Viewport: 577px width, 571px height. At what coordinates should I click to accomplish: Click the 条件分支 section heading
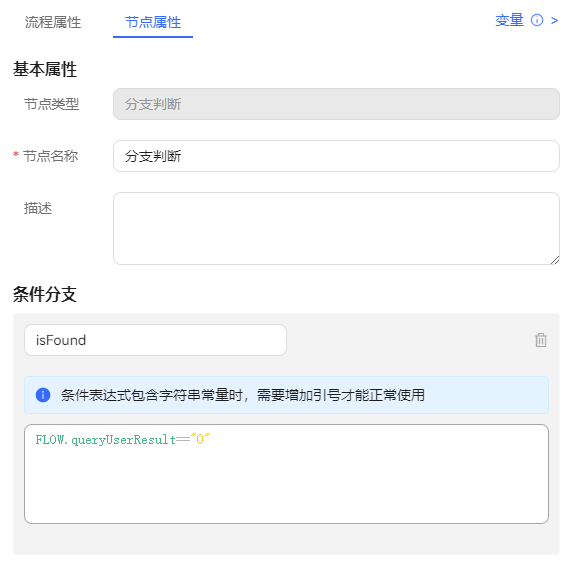45,294
